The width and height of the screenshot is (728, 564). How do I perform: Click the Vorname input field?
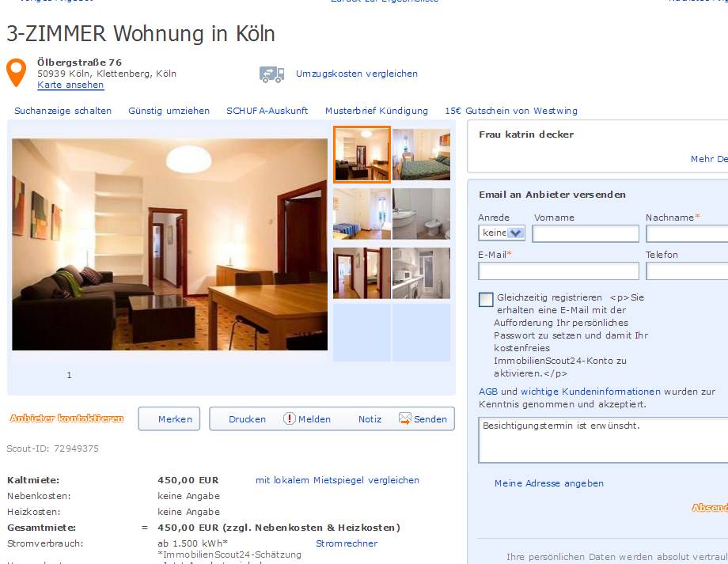[586, 233]
